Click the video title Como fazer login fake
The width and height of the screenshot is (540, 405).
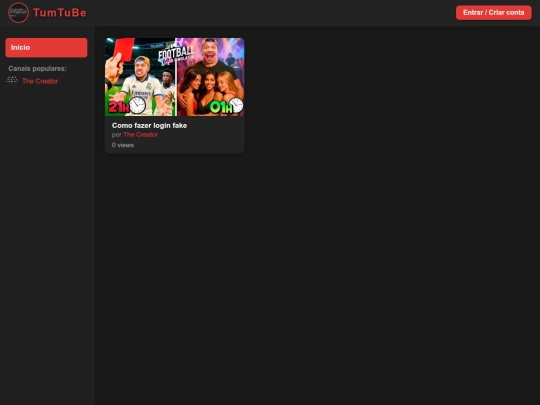point(149,125)
